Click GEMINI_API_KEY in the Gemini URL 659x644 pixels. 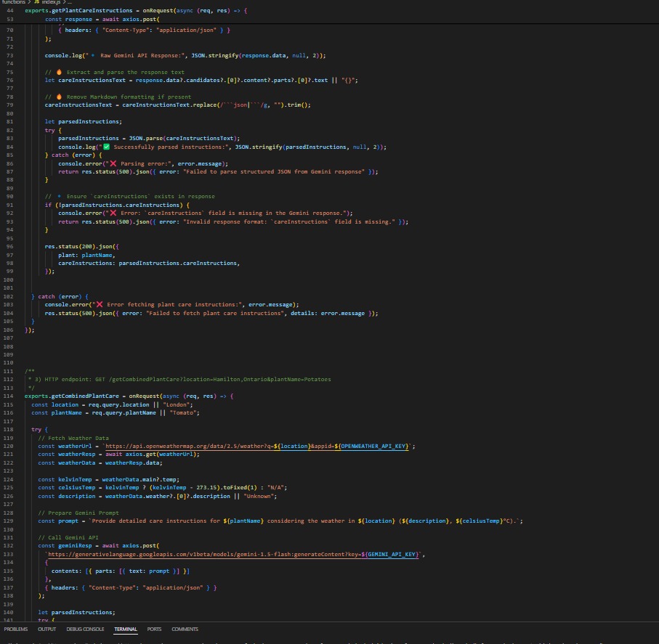coord(392,554)
